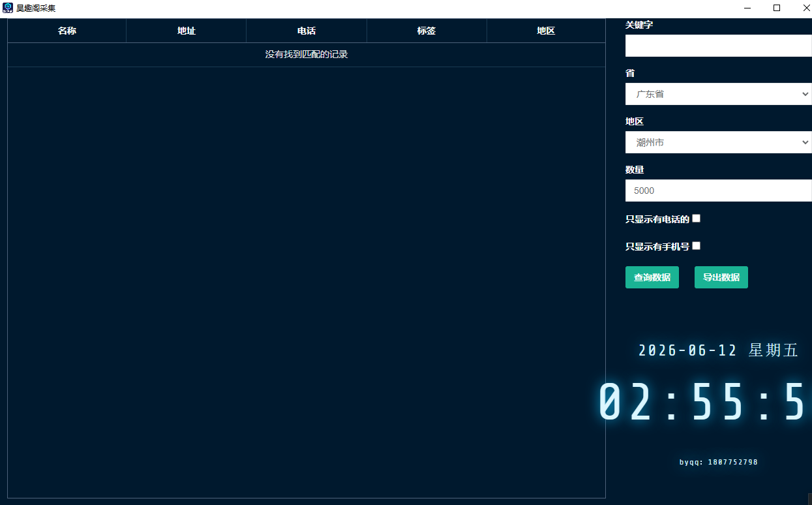Click the byqq: 1807752798 contact text
Image resolution: width=812 pixels, height=505 pixels.
point(719,462)
